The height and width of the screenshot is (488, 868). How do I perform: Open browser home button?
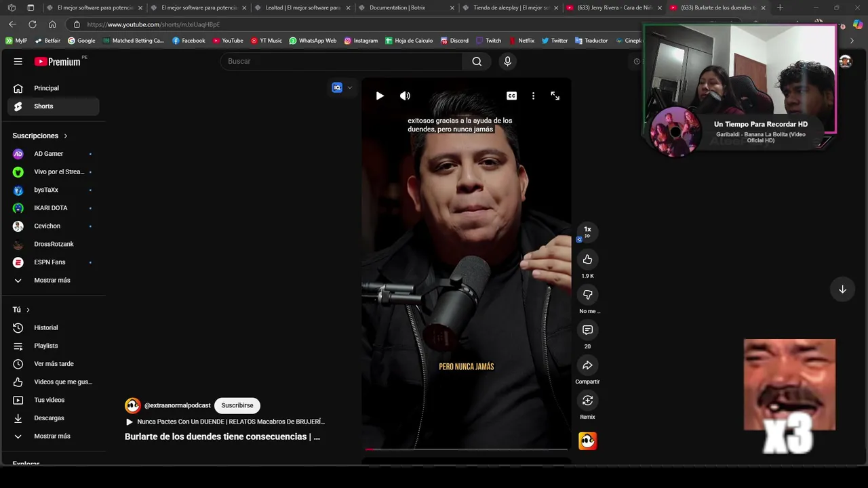52,24
